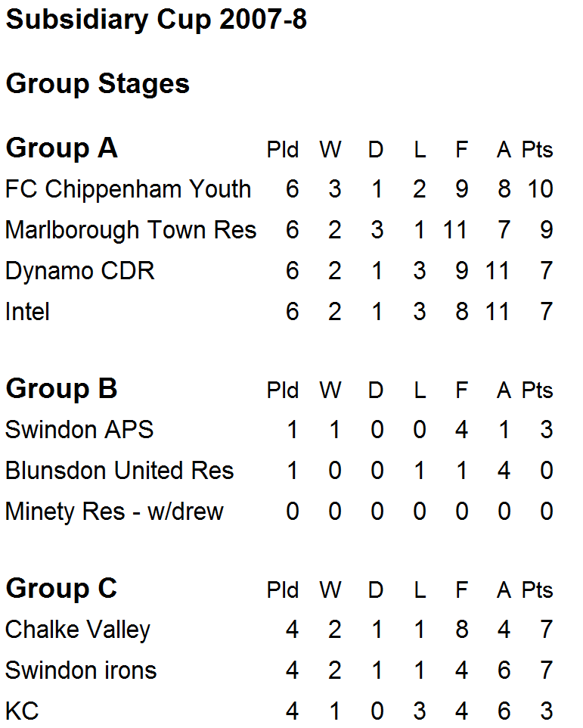Click the Intel team name
This screenshot has width=583, height=728.
point(27,311)
